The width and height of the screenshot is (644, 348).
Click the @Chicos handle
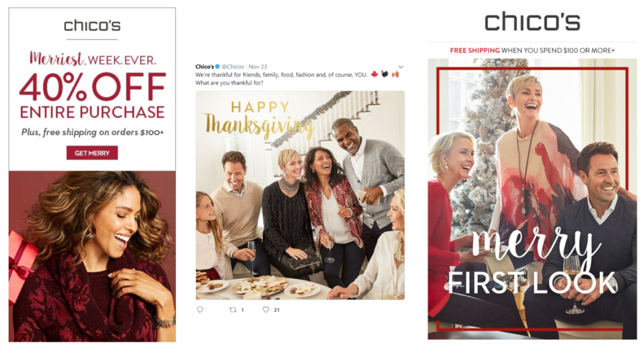pyautogui.click(x=233, y=67)
